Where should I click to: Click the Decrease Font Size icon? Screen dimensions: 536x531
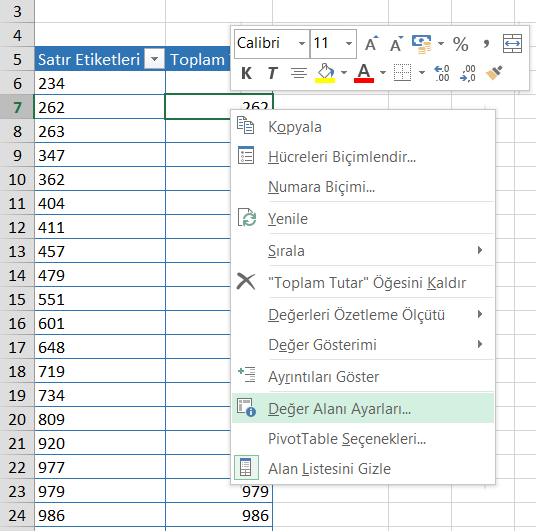[397, 44]
